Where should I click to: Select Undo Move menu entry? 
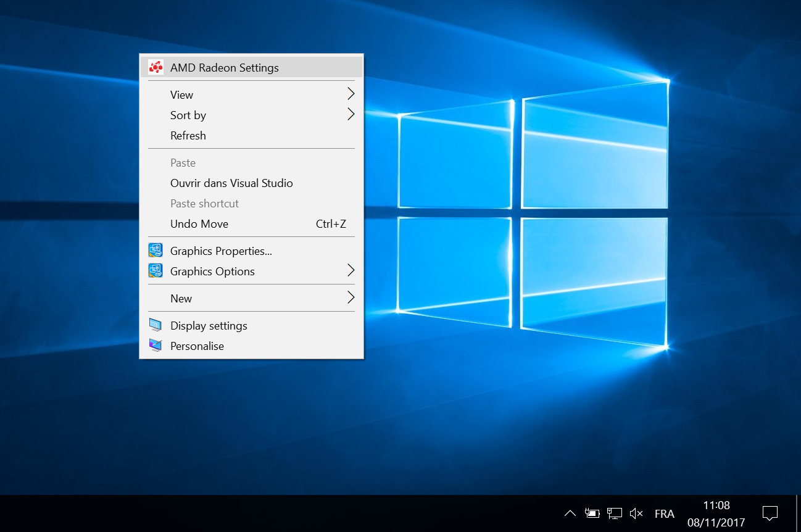pos(199,224)
